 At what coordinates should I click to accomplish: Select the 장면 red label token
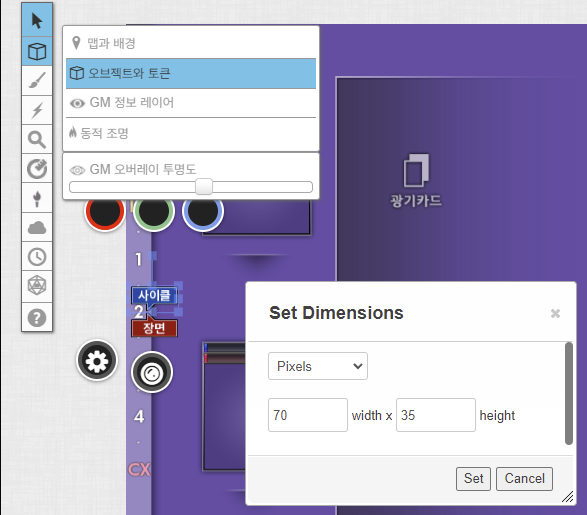tap(154, 328)
